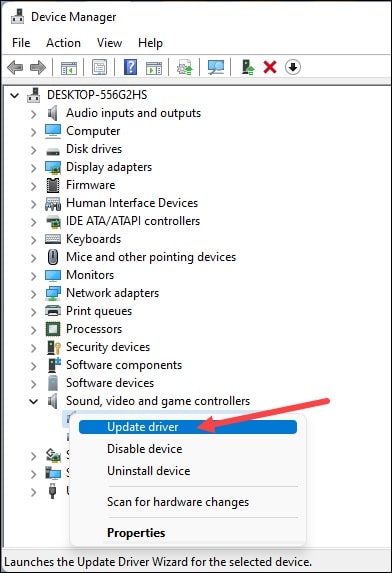Collapse the DESKTOP-556G2HS root node
Viewport: 392px width, 573px height.
click(x=15, y=96)
